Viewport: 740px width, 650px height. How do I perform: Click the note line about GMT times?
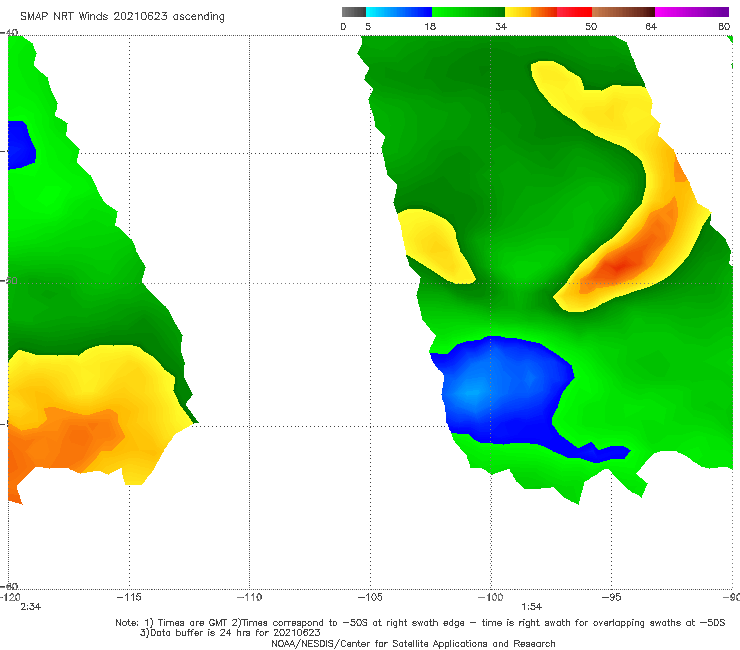point(420,623)
